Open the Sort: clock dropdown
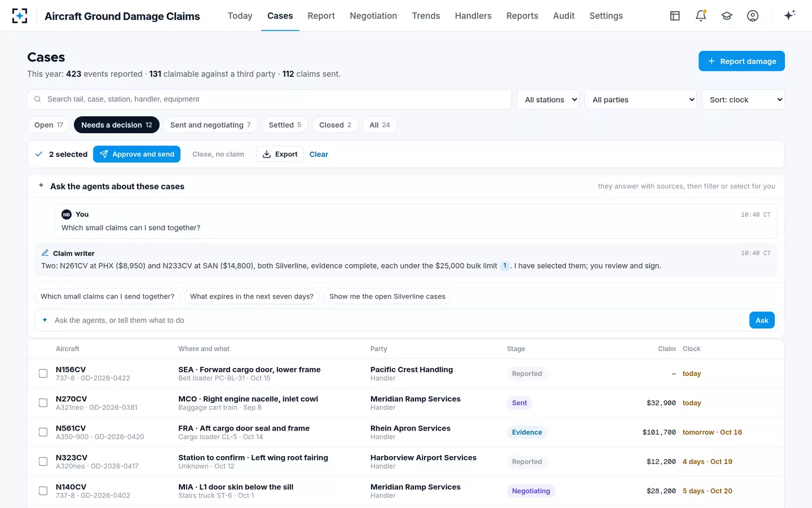 (743, 99)
